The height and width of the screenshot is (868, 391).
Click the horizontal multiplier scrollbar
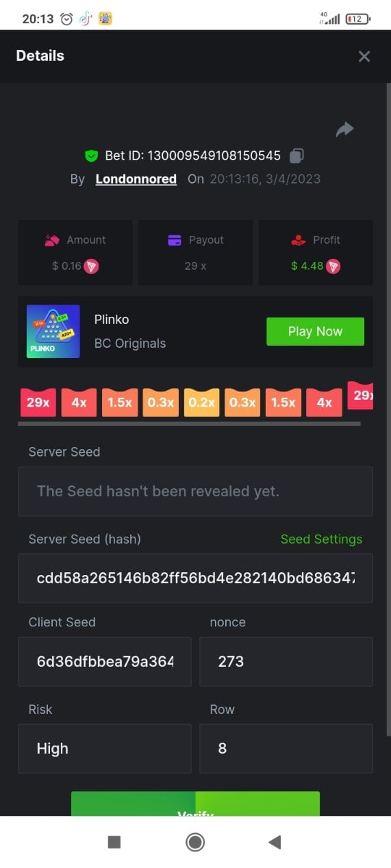pyautogui.click(x=190, y=424)
